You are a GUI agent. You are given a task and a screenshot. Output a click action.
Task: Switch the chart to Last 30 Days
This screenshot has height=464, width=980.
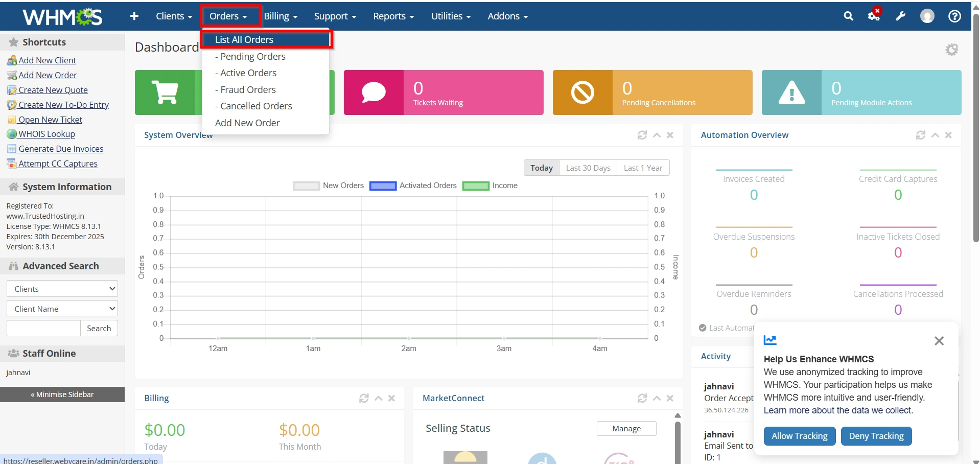click(x=588, y=168)
